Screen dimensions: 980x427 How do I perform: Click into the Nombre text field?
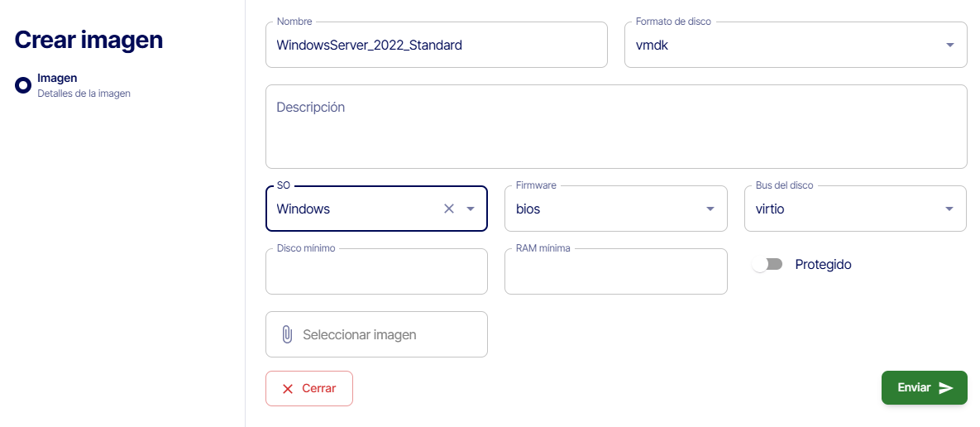[437, 45]
